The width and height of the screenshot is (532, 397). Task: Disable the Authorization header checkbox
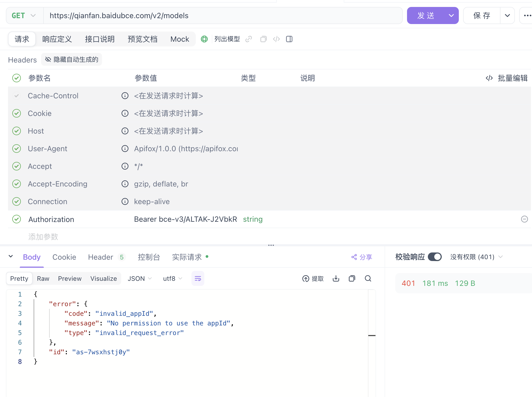coord(17,219)
